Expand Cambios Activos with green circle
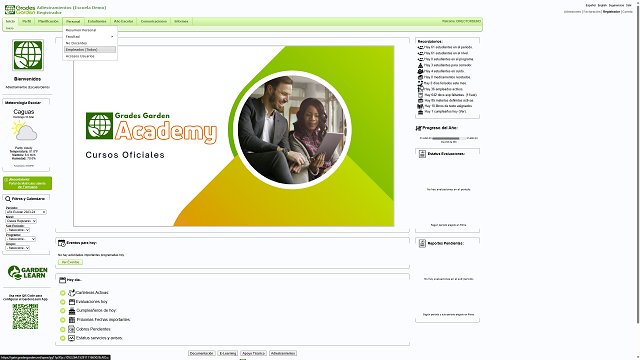This screenshot has height=360, width=640. (x=62, y=293)
